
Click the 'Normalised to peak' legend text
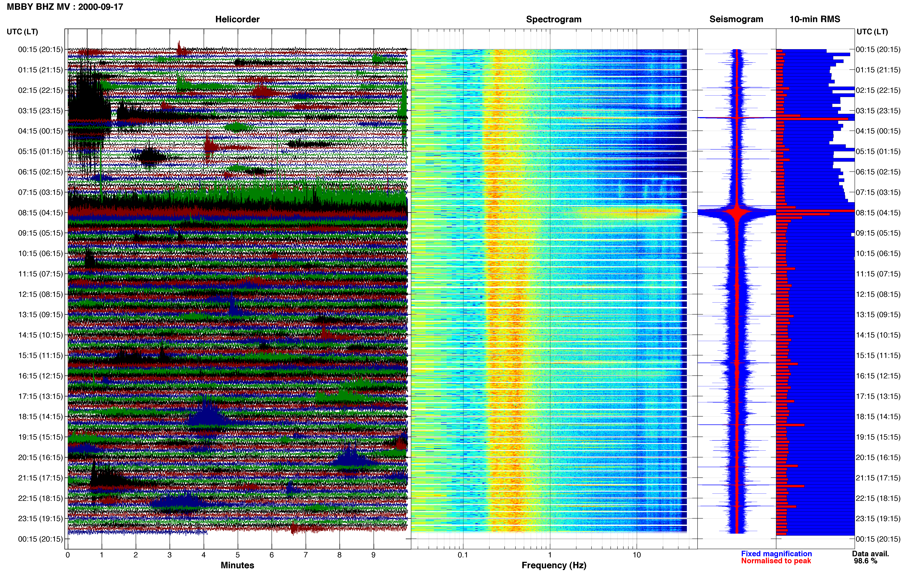(776, 561)
